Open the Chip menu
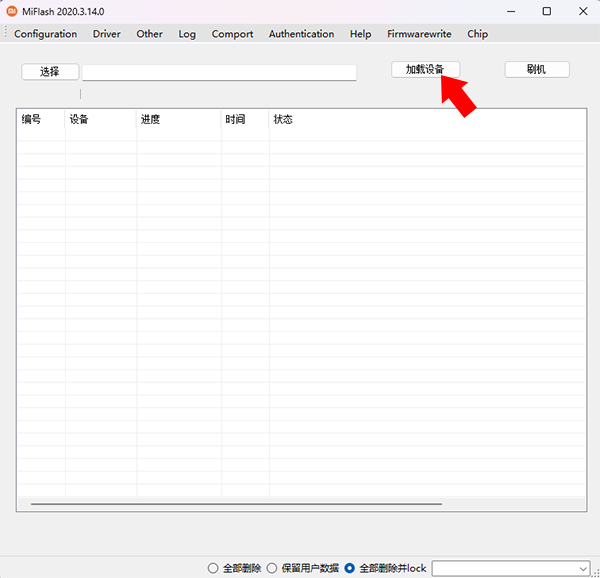 pyautogui.click(x=477, y=34)
